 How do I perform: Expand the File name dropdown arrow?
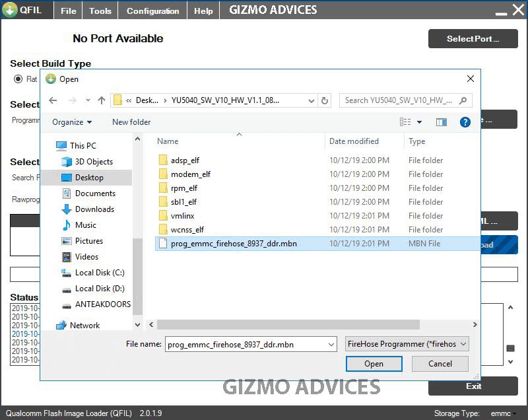pos(331,344)
